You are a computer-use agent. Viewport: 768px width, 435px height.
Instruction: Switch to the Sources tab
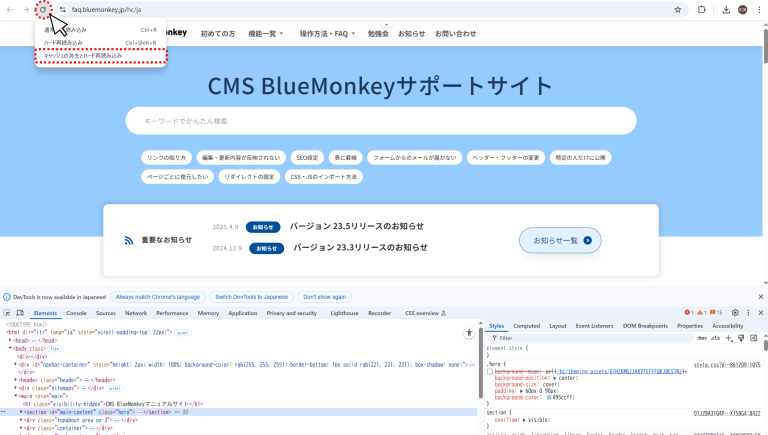(106, 313)
